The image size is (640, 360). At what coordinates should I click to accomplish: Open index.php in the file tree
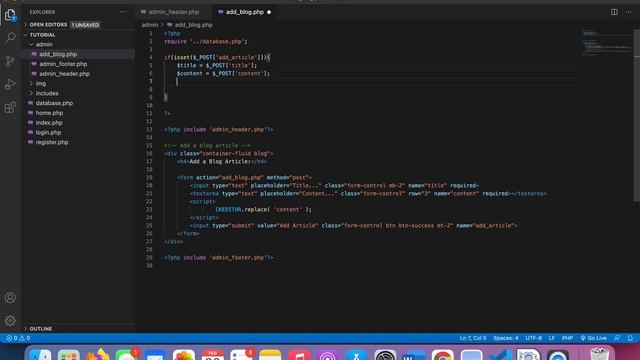click(49, 123)
